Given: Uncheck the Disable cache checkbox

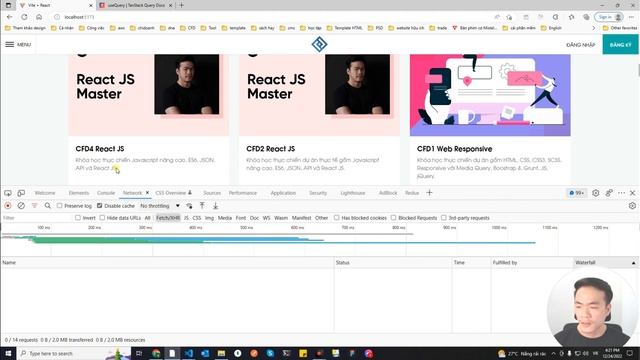Looking at the screenshot, I should pyautogui.click(x=99, y=206).
